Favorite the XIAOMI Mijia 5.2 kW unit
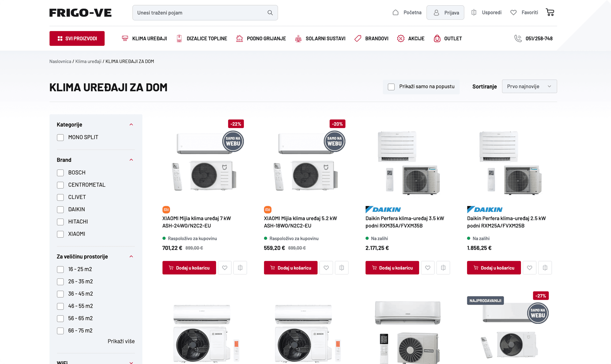 pos(326,268)
